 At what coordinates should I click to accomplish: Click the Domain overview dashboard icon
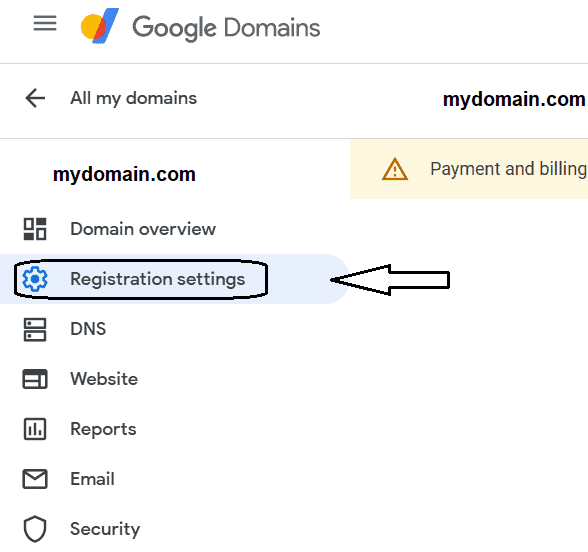click(x=35, y=229)
